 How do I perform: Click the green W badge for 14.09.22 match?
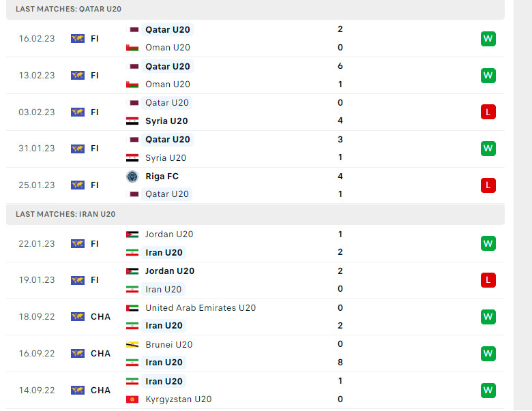(x=488, y=390)
